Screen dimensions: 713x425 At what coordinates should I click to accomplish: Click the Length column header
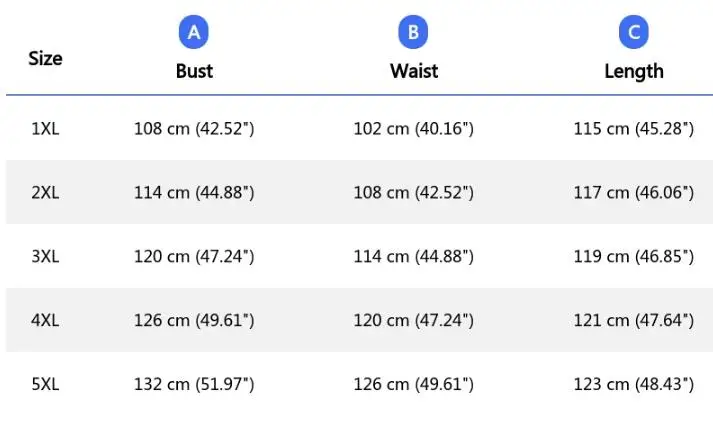tap(633, 71)
